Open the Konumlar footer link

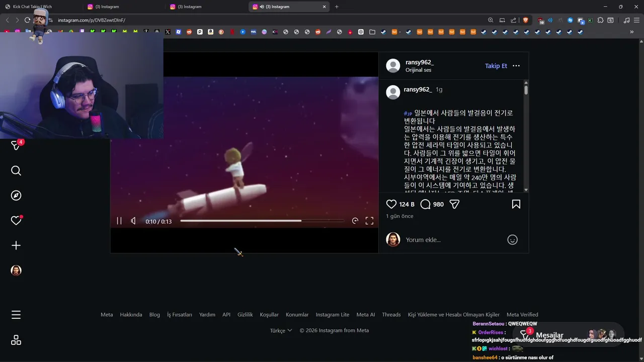[x=297, y=315]
